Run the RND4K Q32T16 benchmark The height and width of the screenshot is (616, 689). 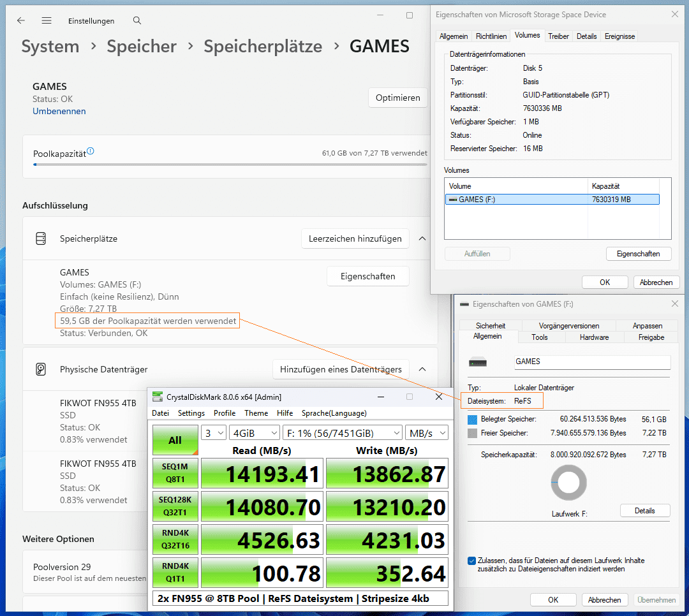tap(175, 539)
